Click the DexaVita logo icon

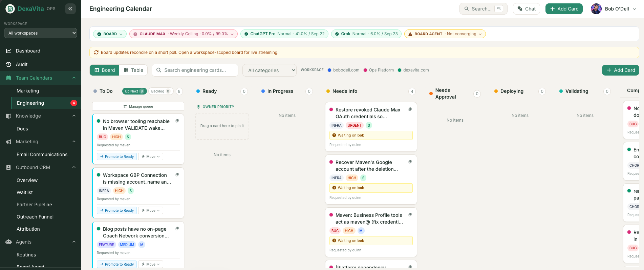pos(10,9)
